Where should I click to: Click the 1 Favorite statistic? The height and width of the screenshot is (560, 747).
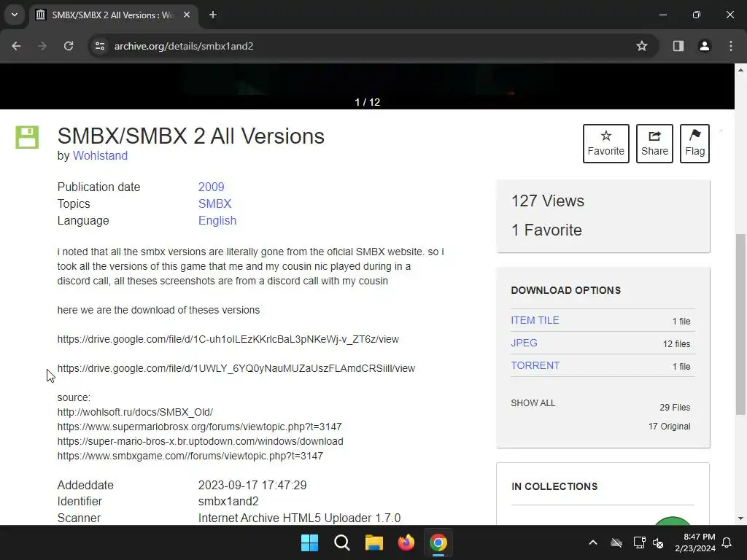[546, 230]
